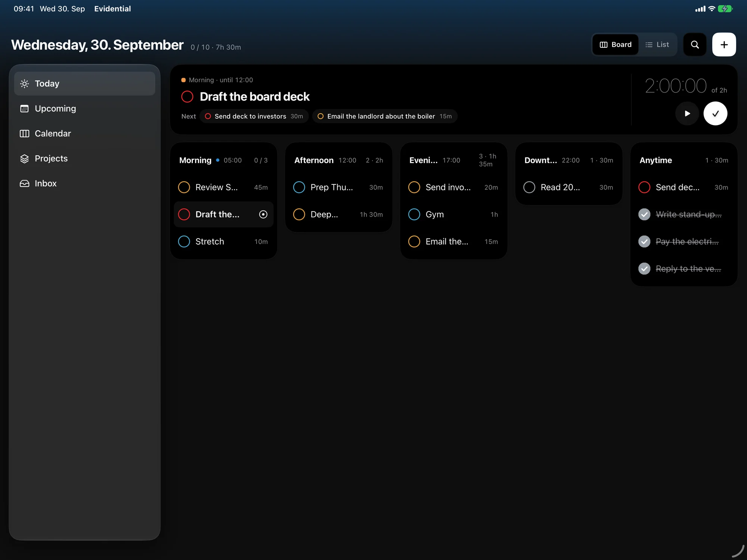
Task: Check off Draft the board deck in focus panel
Action: [x=187, y=97]
